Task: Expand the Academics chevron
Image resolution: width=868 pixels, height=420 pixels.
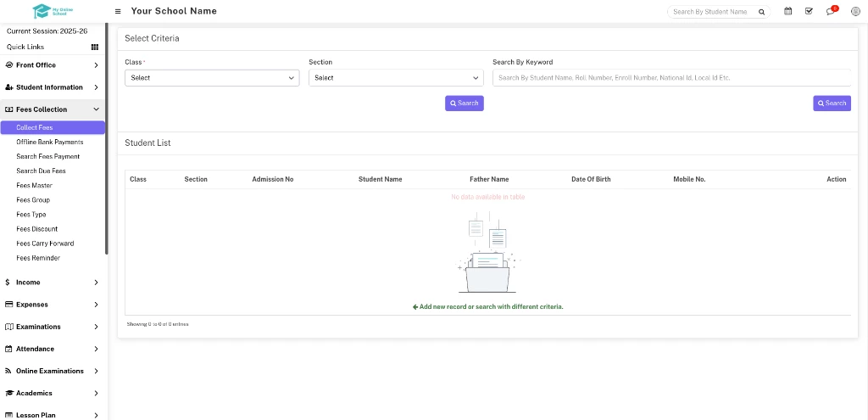Action: pyautogui.click(x=97, y=393)
